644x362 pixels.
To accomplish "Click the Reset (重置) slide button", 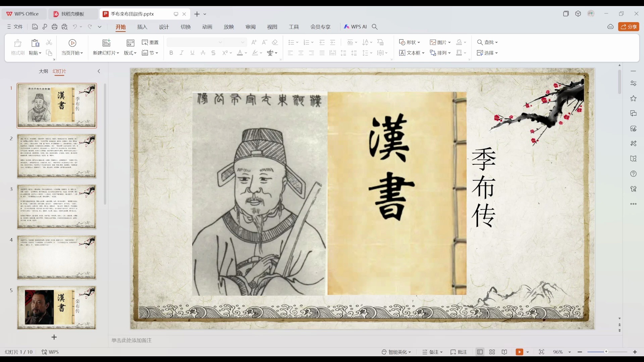I will point(150,42).
